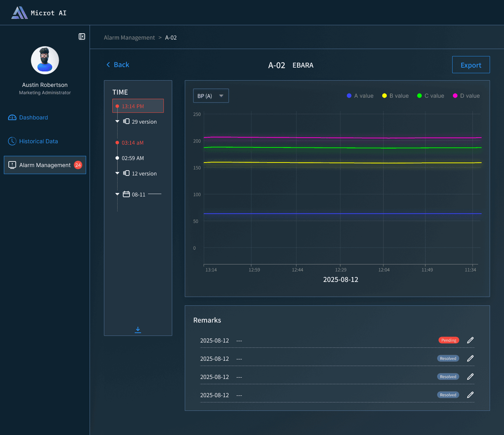Edit the Pending remark with pencil icon
The image size is (504, 435).
point(470,340)
